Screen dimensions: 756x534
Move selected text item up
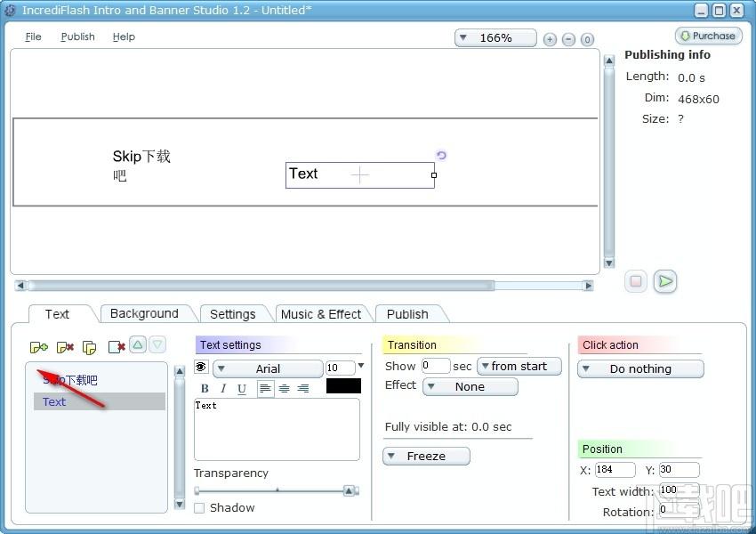point(138,345)
